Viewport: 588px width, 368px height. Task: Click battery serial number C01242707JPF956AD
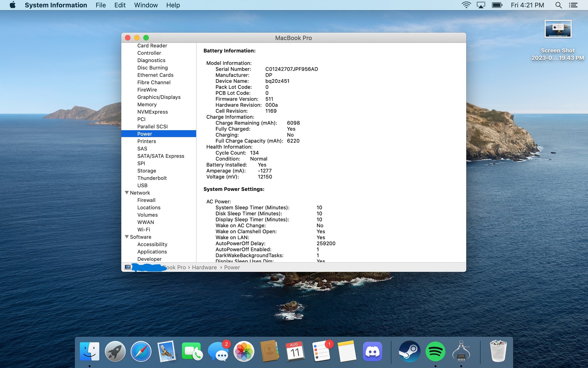coord(292,69)
